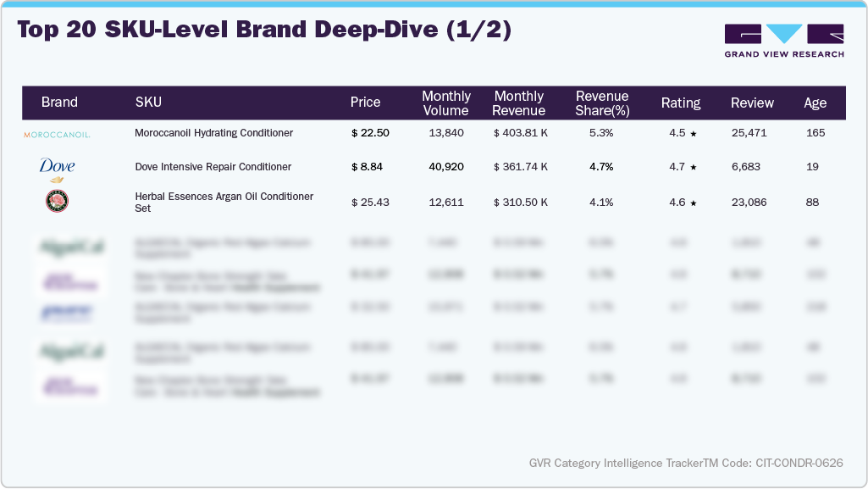Click the price $ 25.43
The image size is (868, 489).
click(370, 203)
